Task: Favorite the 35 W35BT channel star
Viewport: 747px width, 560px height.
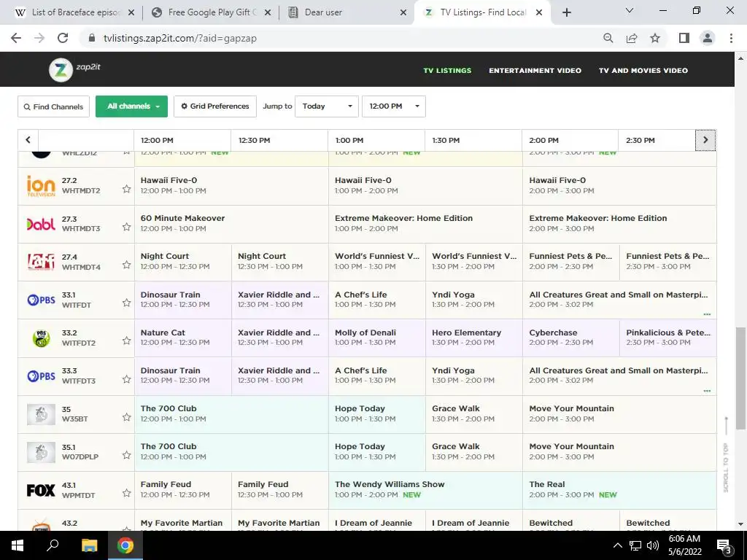Action: point(126,417)
